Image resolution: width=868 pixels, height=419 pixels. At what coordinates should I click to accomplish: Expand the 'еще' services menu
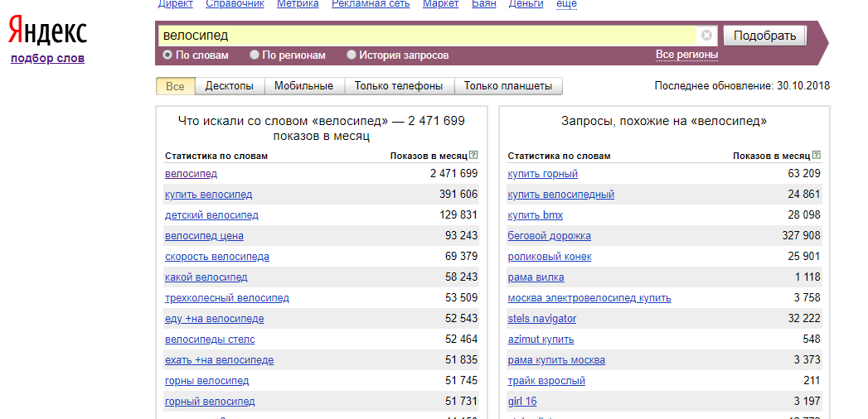point(566,4)
